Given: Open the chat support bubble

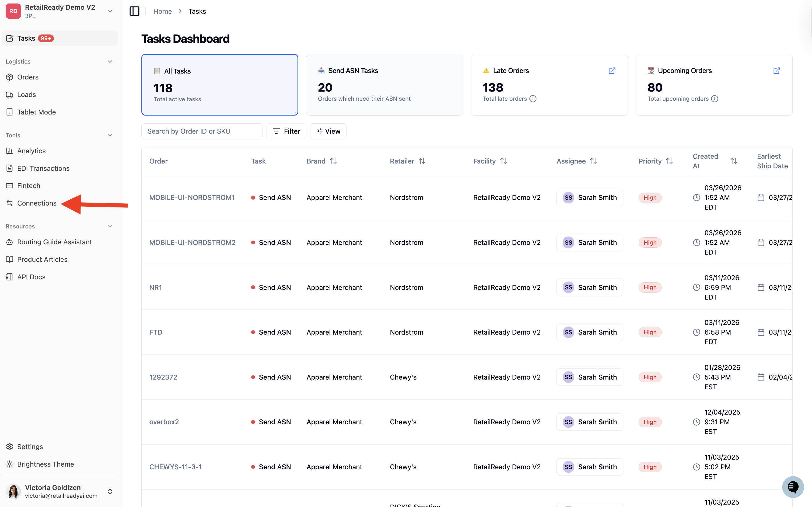Looking at the screenshot, I should point(793,487).
